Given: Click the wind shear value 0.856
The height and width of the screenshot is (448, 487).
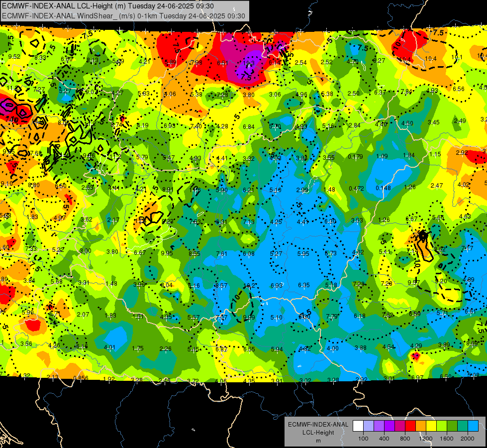Looking at the screenshot, I should pos(81,378).
